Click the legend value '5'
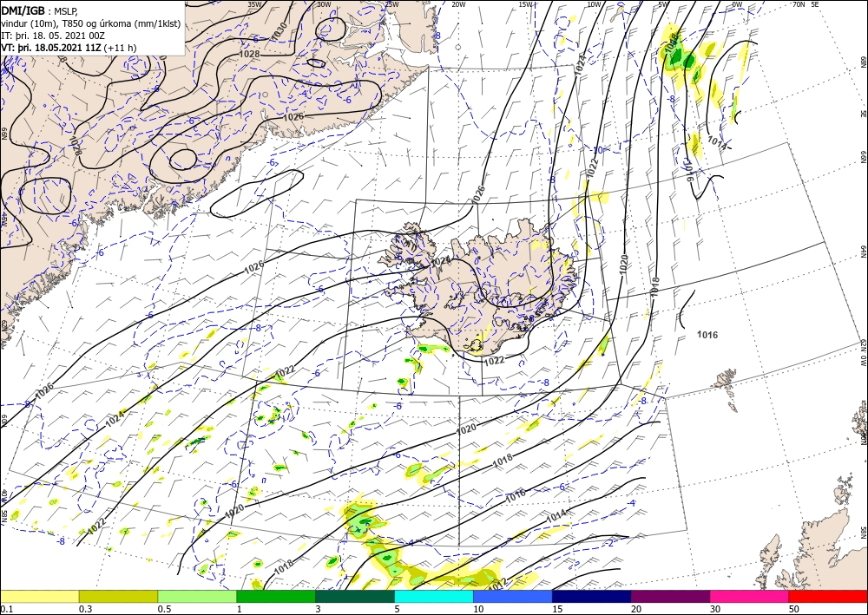Image resolution: width=868 pixels, height=615 pixels. pos(398,609)
